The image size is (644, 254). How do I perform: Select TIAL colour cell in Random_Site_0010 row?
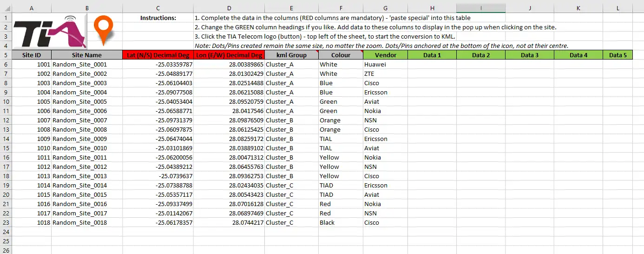[341, 148]
